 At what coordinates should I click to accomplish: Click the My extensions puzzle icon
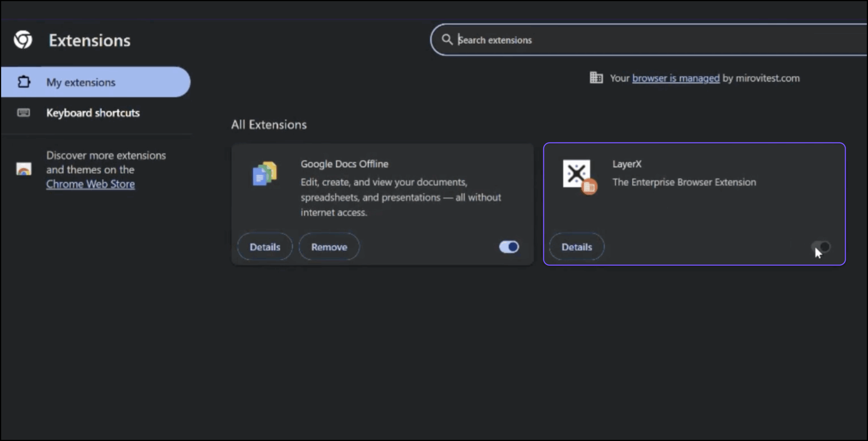point(24,82)
